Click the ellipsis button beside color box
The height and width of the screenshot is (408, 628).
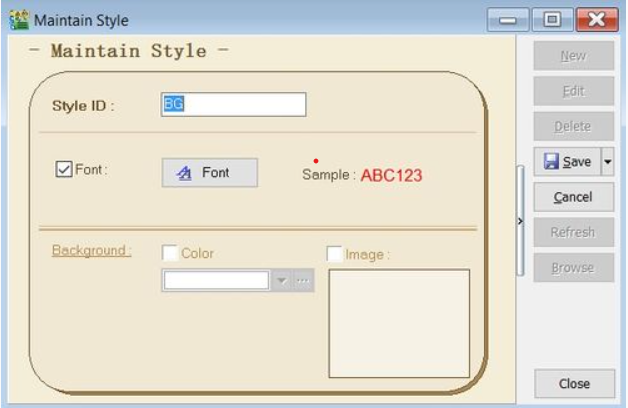click(x=303, y=281)
